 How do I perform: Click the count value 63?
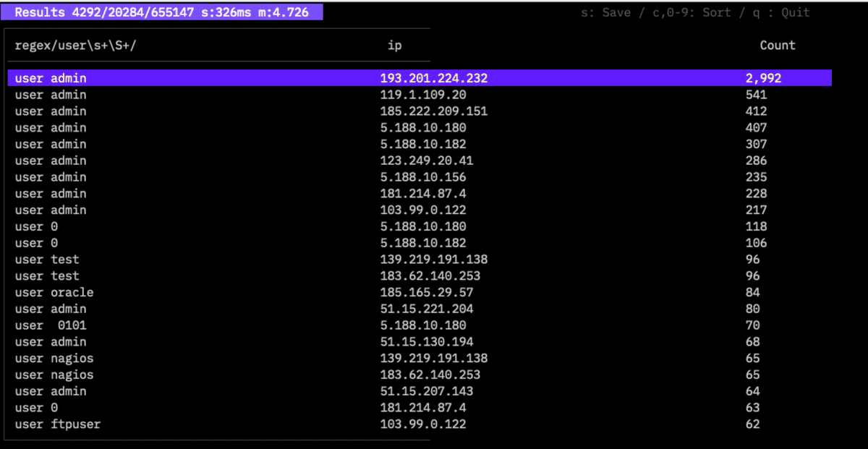click(753, 408)
